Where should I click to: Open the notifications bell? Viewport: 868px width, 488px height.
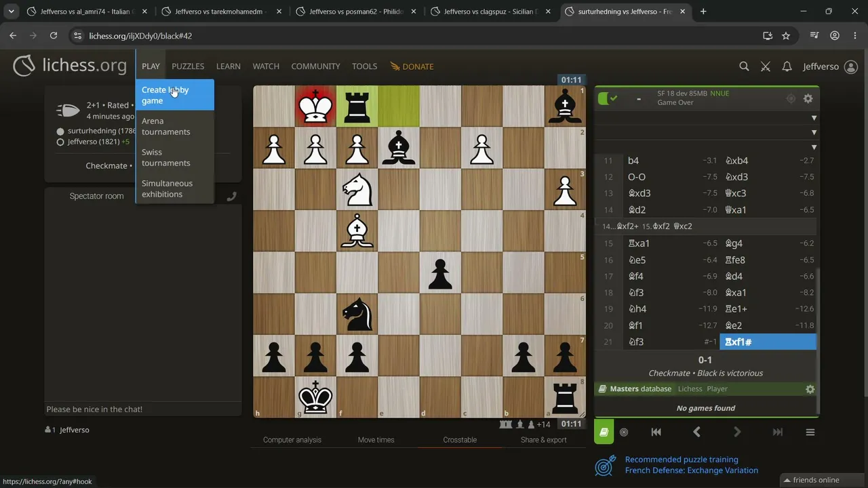click(787, 66)
